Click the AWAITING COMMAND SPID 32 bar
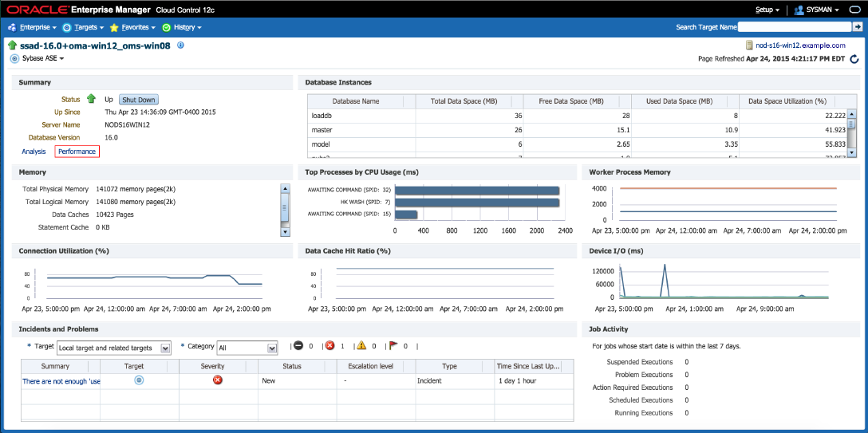868x433 pixels. point(477,191)
